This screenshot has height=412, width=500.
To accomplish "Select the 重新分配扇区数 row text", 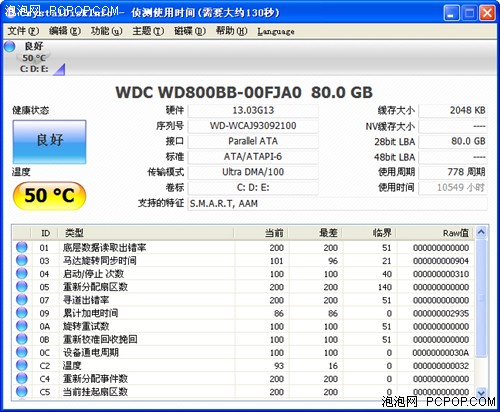I will [95, 287].
